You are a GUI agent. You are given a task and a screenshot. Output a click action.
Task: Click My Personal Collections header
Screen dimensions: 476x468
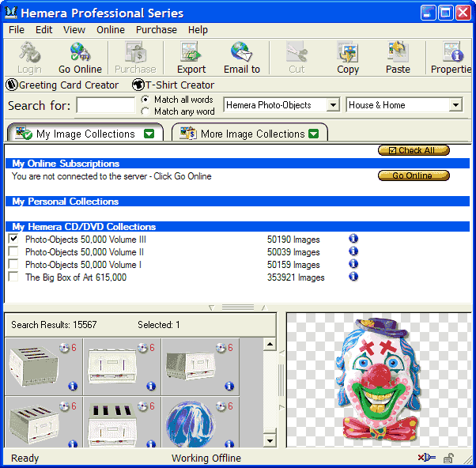click(x=237, y=202)
